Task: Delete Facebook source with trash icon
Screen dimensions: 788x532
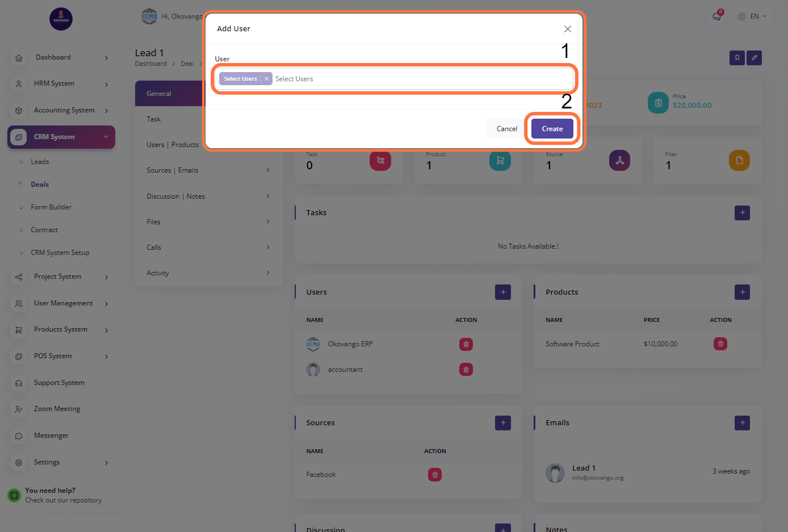Action: 434,475
